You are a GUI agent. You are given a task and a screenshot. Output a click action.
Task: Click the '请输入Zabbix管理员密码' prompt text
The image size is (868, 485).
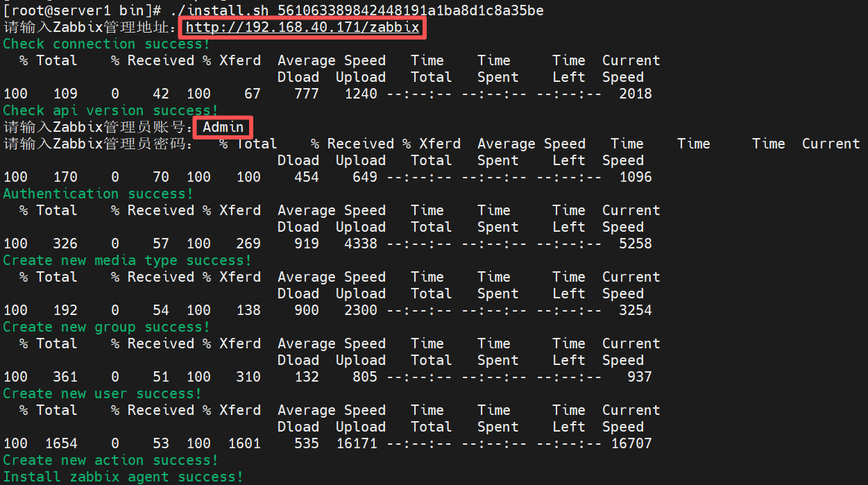click(x=94, y=144)
